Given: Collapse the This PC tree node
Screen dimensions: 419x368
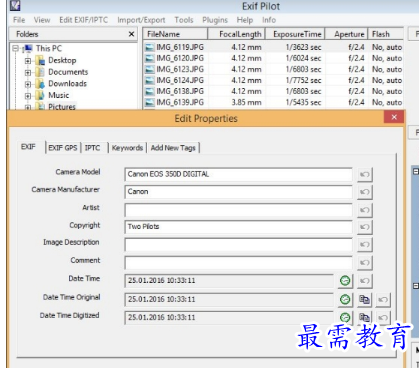Looking at the screenshot, I should [x=15, y=49].
